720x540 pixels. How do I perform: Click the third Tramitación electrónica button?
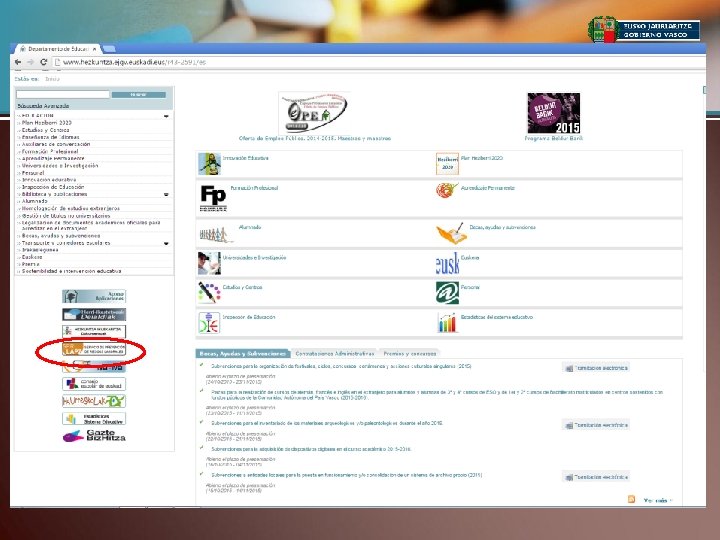click(x=596, y=477)
